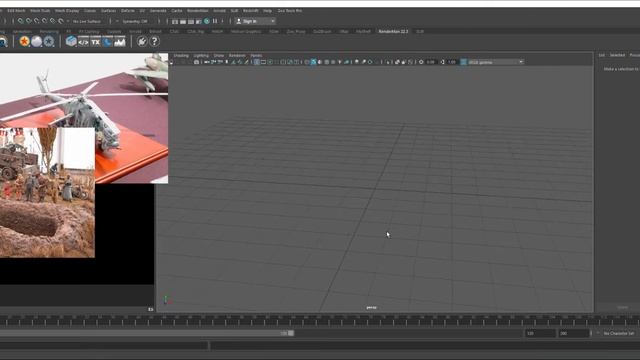Click the </> code shelf icon

(x=83, y=41)
